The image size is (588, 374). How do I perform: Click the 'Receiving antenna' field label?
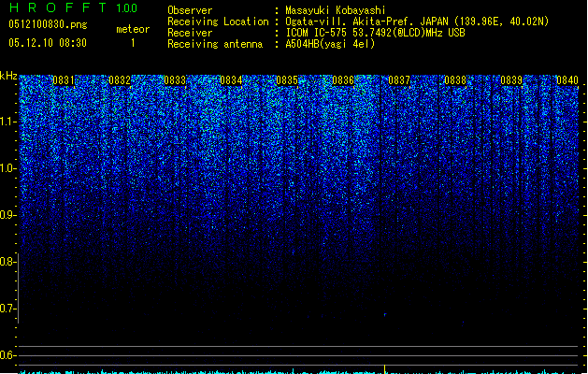pyautogui.click(x=215, y=44)
